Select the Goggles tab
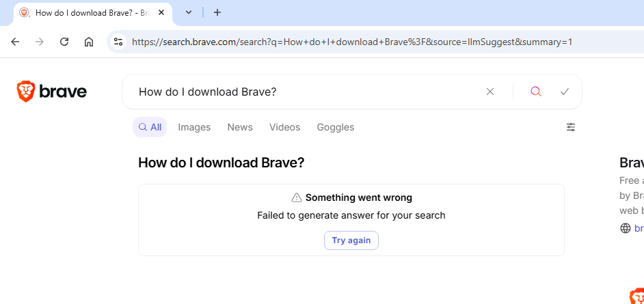The height and width of the screenshot is (304, 644). click(335, 127)
